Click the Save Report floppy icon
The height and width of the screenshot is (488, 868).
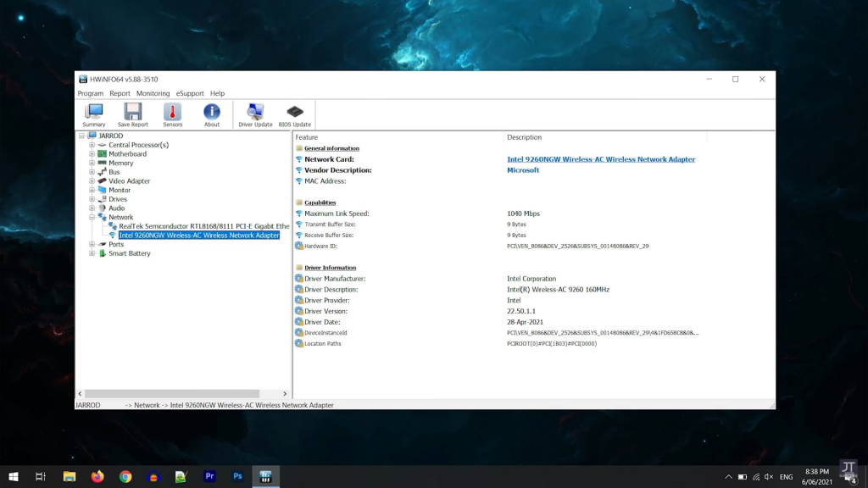point(133,115)
